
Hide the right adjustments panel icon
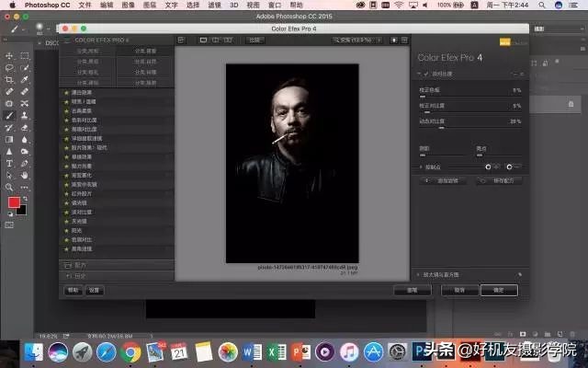click(x=404, y=40)
